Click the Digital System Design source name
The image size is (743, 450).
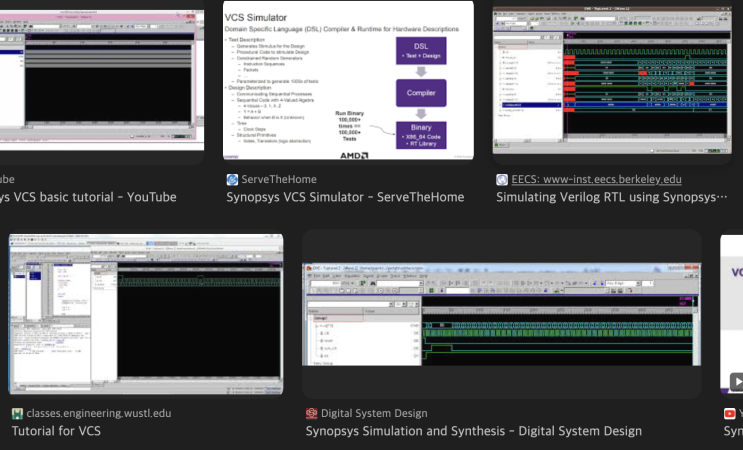click(374, 414)
